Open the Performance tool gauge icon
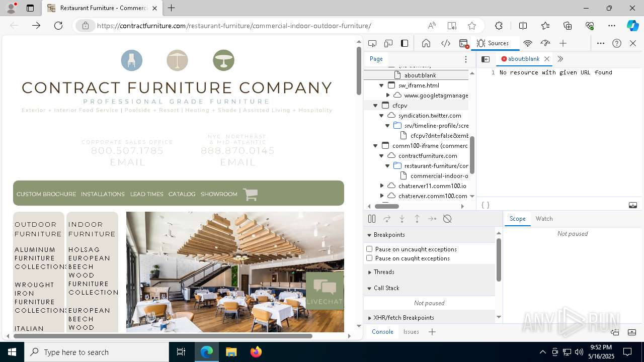This screenshot has height=362, width=644. (545, 43)
